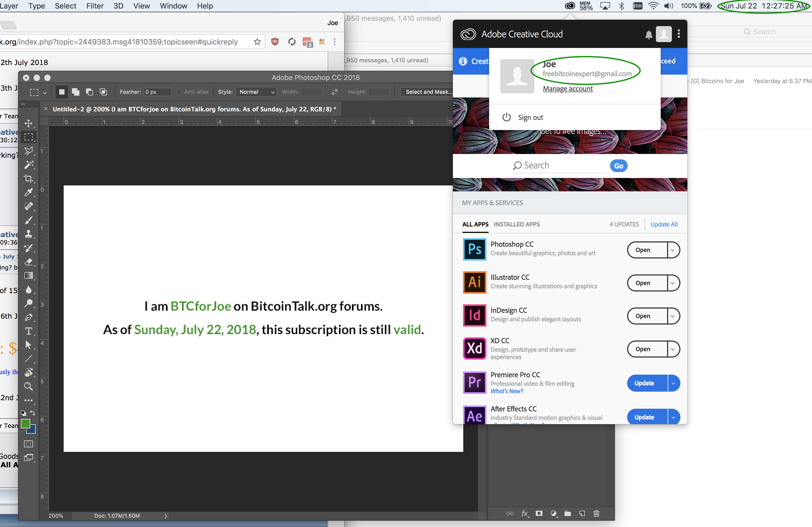Click the new group folder icon
This screenshot has width=812, height=527.
coord(568,513)
